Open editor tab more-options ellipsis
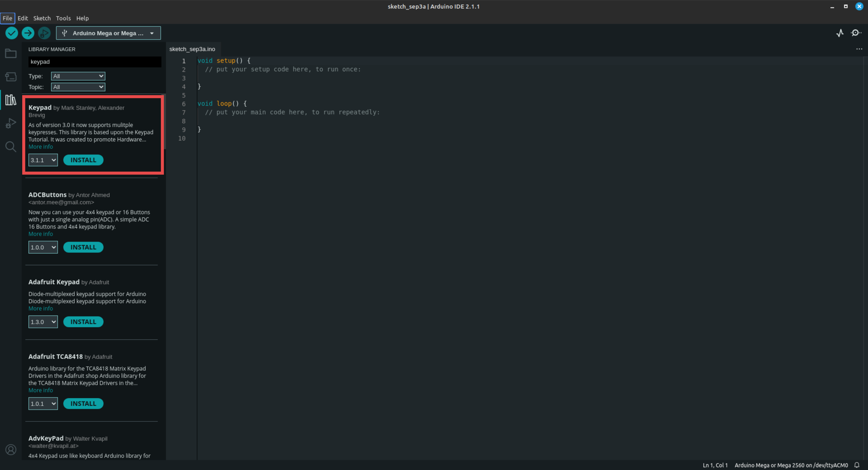The width and height of the screenshot is (868, 470). 859,49
